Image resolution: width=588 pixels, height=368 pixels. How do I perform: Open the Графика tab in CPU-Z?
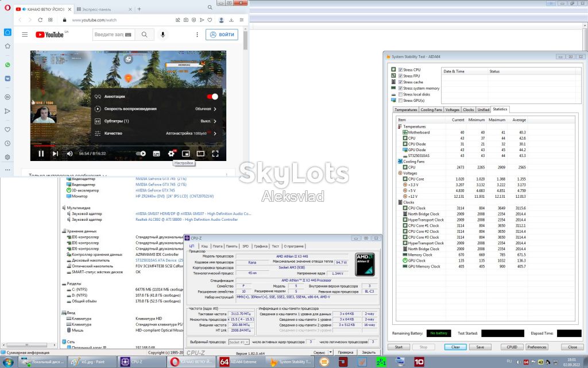click(261, 246)
